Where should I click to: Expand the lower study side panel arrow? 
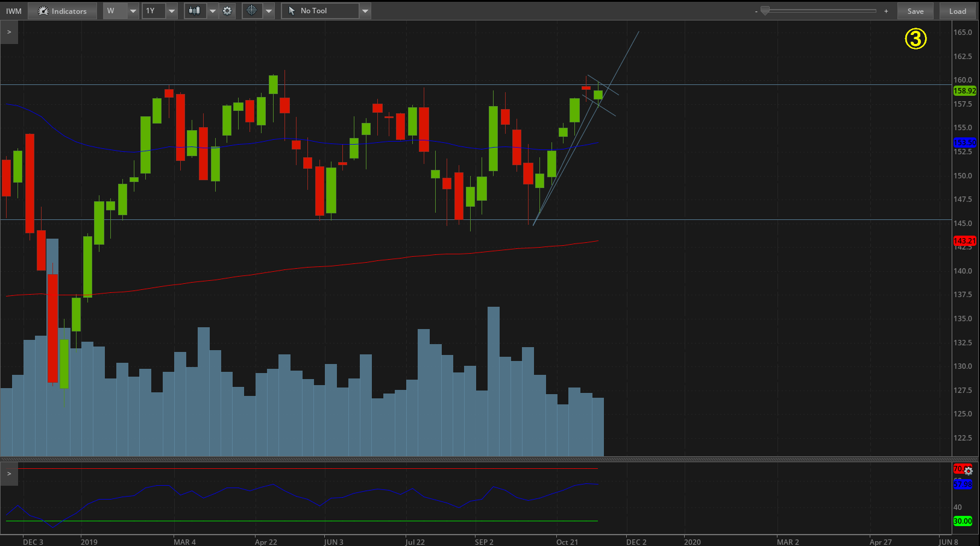[9, 474]
